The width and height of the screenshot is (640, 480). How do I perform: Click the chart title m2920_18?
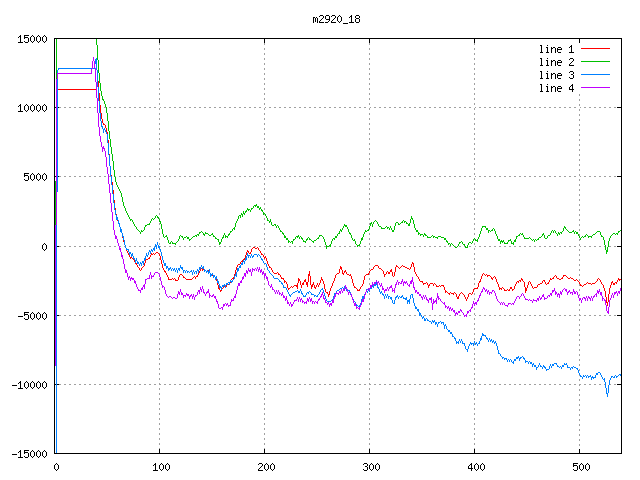(338, 18)
